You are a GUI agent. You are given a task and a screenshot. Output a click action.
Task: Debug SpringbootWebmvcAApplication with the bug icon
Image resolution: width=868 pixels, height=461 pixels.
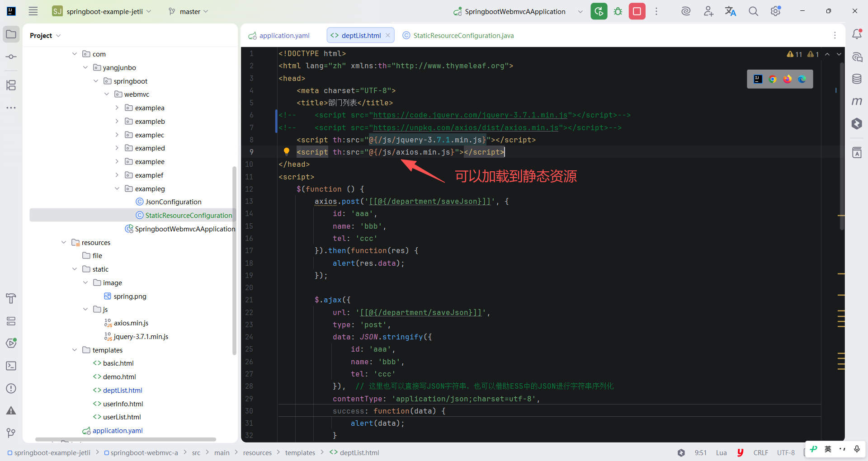pyautogui.click(x=618, y=11)
